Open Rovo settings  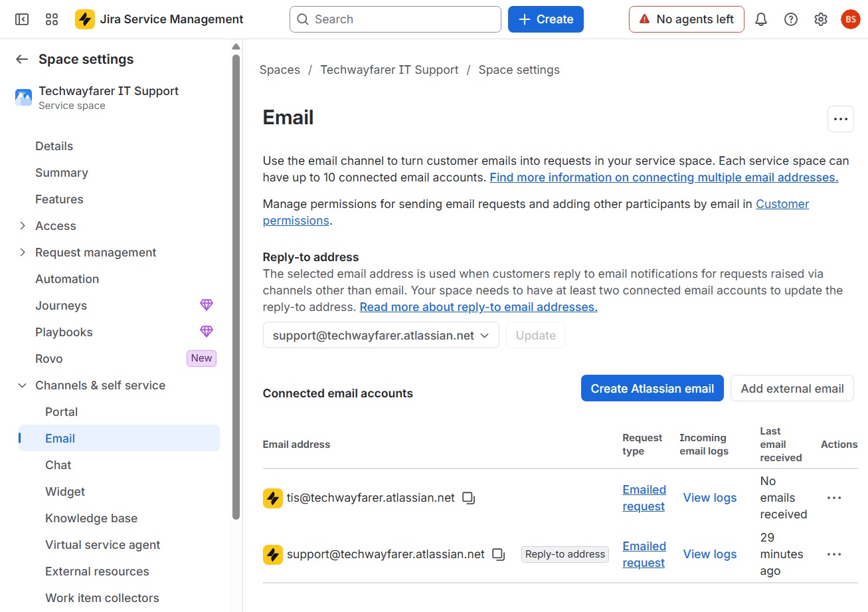[x=49, y=359]
